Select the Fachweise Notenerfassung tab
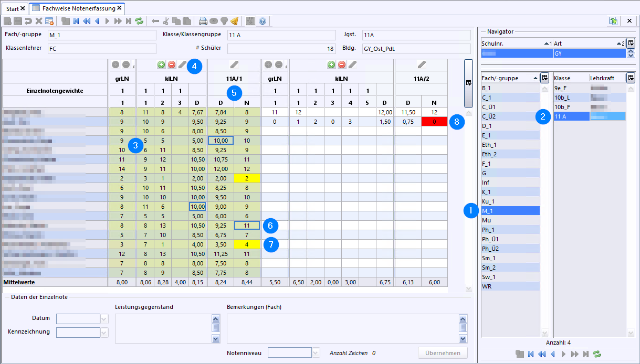Viewport: 640px width, 364px height. coord(77,8)
